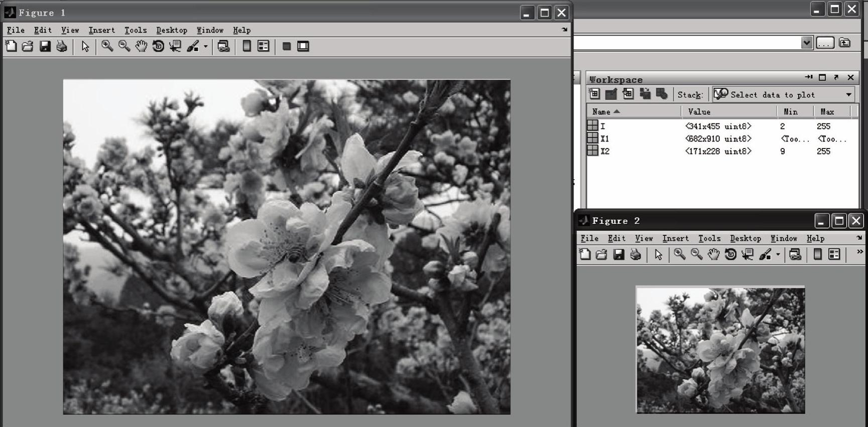Image resolution: width=868 pixels, height=427 pixels.
Task: Open brush color dropdown arrow in Figure 1
Action: click(x=205, y=47)
